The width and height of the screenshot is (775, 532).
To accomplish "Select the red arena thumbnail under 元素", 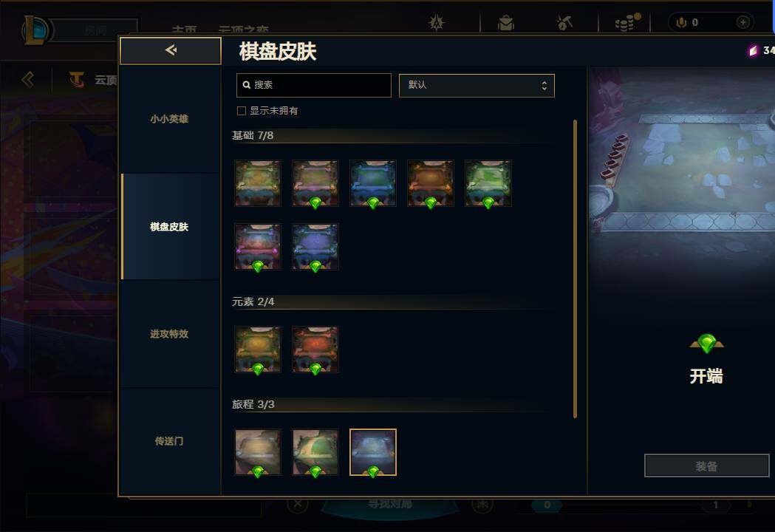I will pos(315,349).
